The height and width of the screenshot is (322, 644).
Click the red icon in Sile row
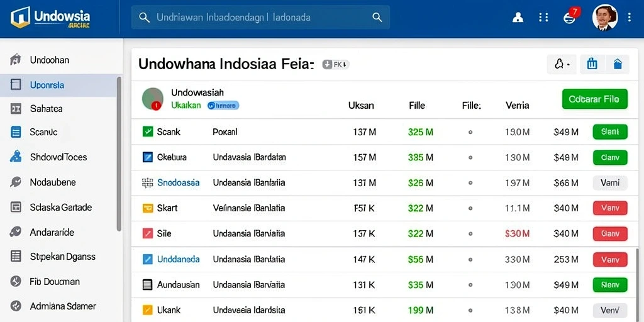point(147,234)
